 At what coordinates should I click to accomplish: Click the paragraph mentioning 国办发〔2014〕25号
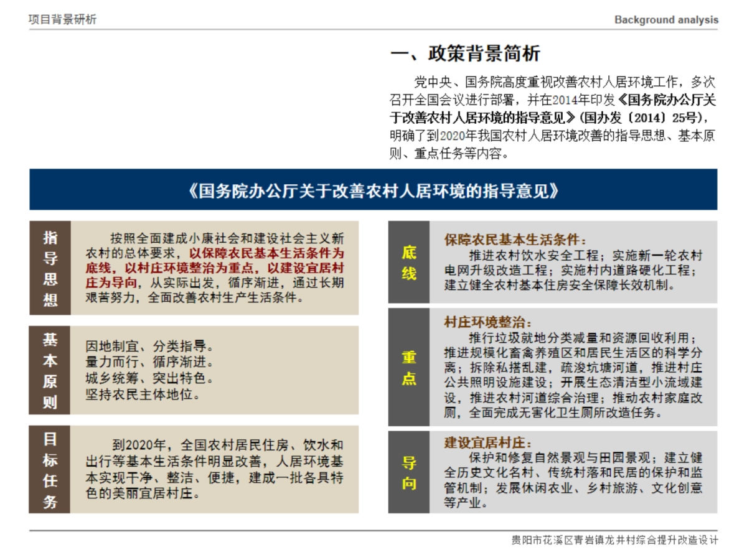pos(554,118)
